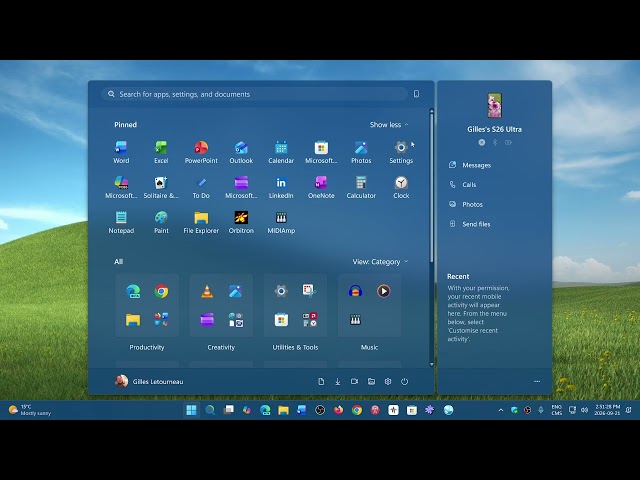Launch the pinned Paint app
Screen dimensions: 640x480
click(161, 222)
